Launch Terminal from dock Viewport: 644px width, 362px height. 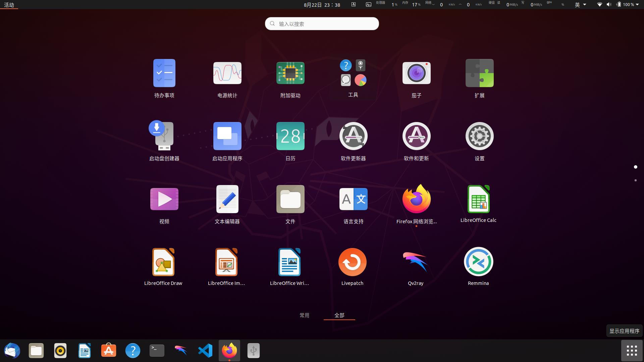click(x=157, y=351)
